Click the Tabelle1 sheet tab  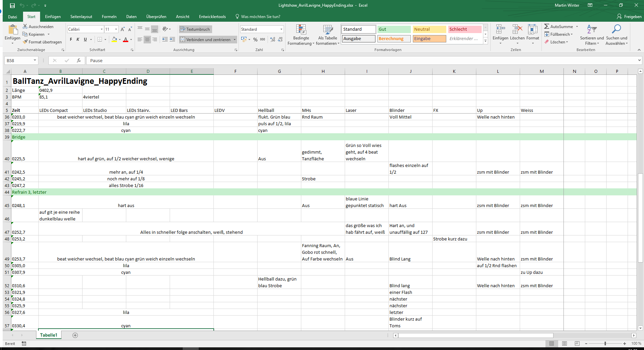(49, 335)
